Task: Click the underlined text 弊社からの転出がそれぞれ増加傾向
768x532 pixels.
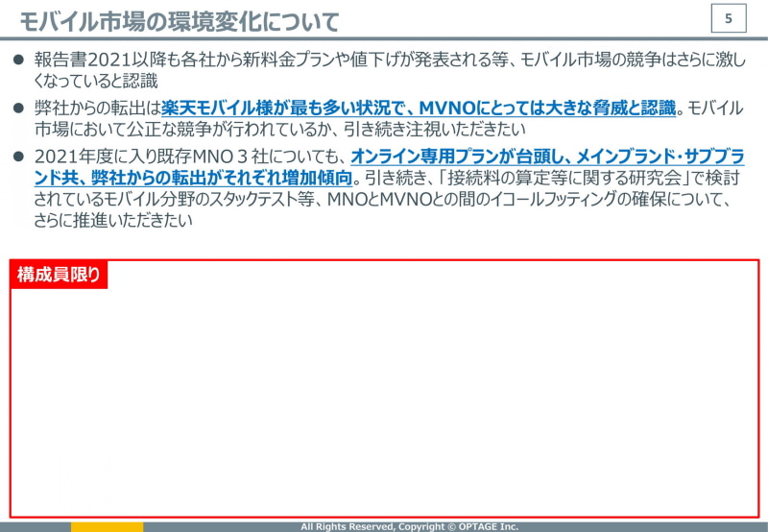Action: [222, 178]
